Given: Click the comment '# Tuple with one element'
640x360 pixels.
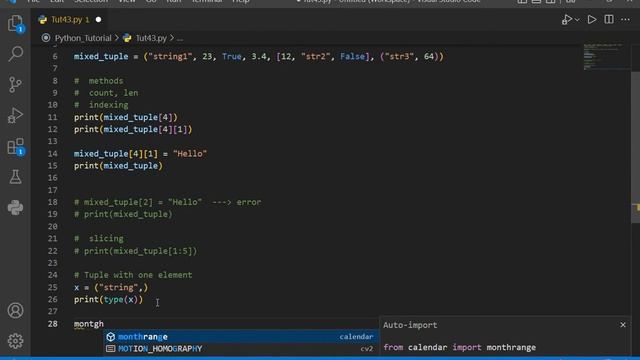Looking at the screenshot, I should pos(133,275).
